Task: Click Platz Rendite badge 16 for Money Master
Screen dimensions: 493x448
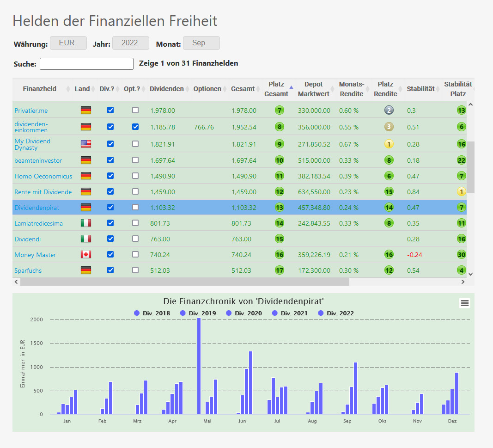Action: click(389, 255)
